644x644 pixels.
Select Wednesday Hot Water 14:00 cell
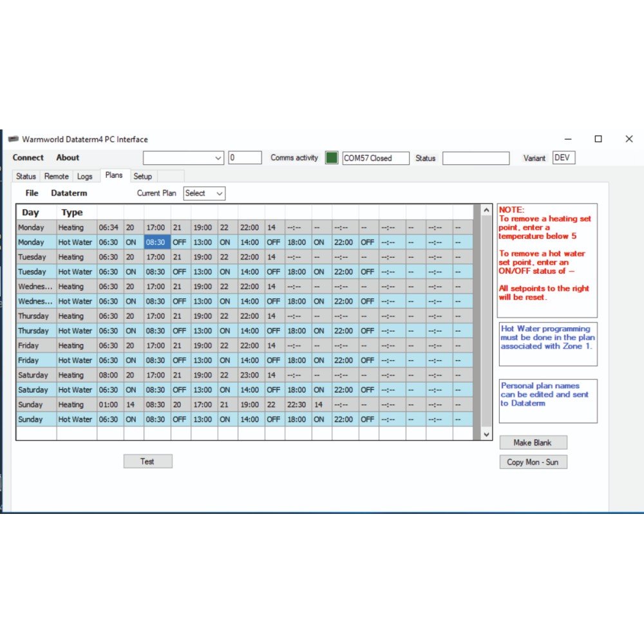point(251,301)
